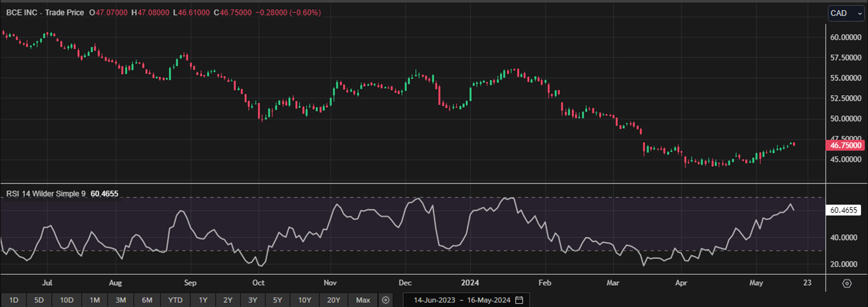Open chart axis settings gear icon
The image size is (868, 307).
[x=847, y=283]
